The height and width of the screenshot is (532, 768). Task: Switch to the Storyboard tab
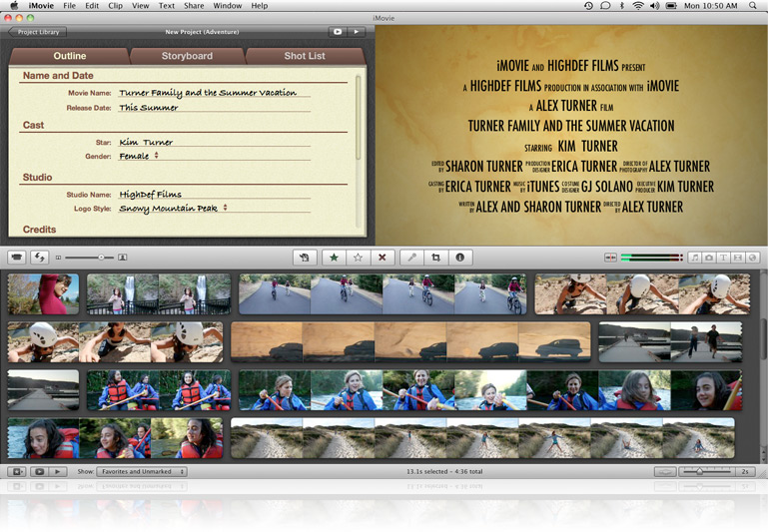coord(187,56)
